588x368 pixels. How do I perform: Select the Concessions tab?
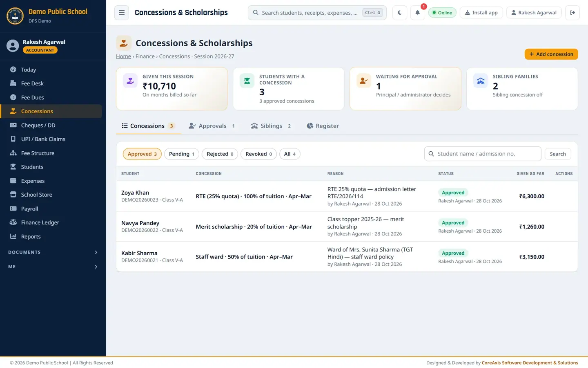(x=148, y=126)
